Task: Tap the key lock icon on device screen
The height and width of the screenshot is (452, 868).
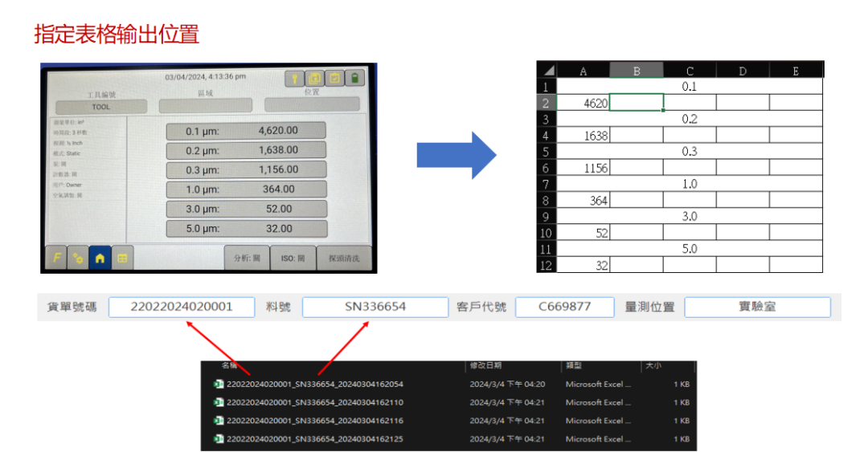Action: 294,79
